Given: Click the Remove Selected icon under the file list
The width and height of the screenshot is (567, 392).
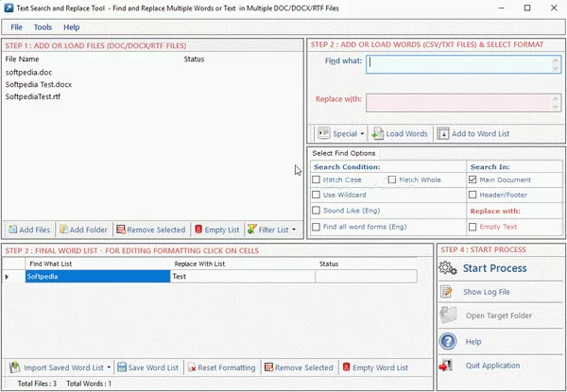Looking at the screenshot, I should [x=121, y=230].
